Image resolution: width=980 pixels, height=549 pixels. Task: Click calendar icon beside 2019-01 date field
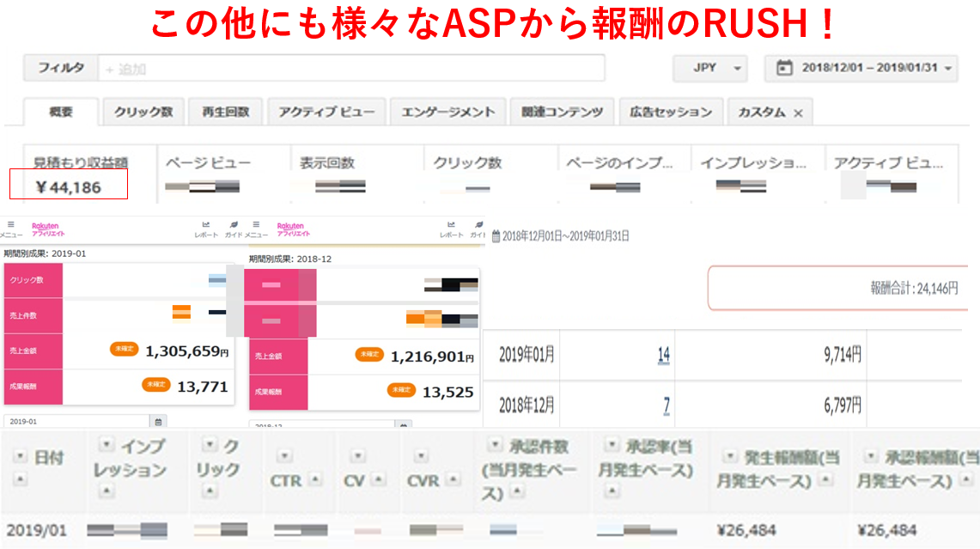157,422
